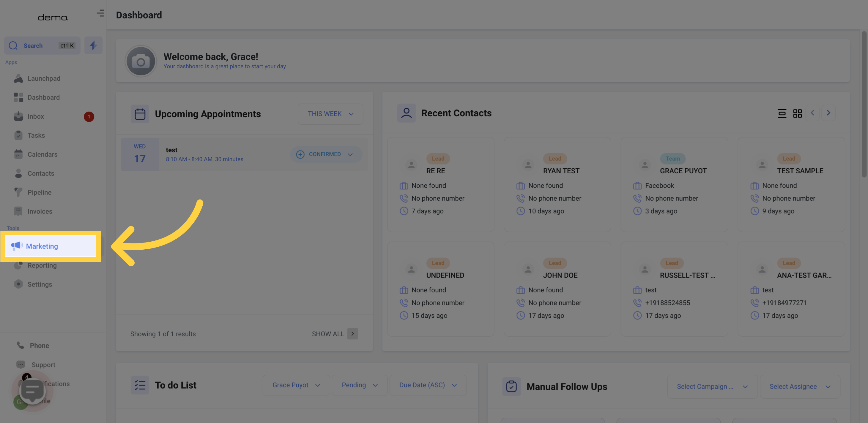Image resolution: width=868 pixels, height=423 pixels.
Task: Open the GRACE PUYOT contact card
Action: point(674,184)
